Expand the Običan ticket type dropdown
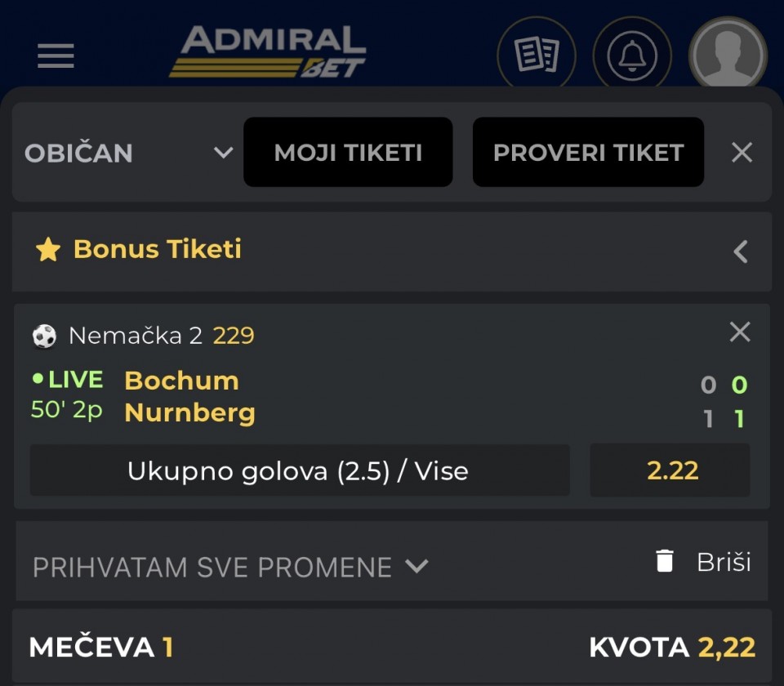The width and height of the screenshot is (784, 686). coord(223,153)
